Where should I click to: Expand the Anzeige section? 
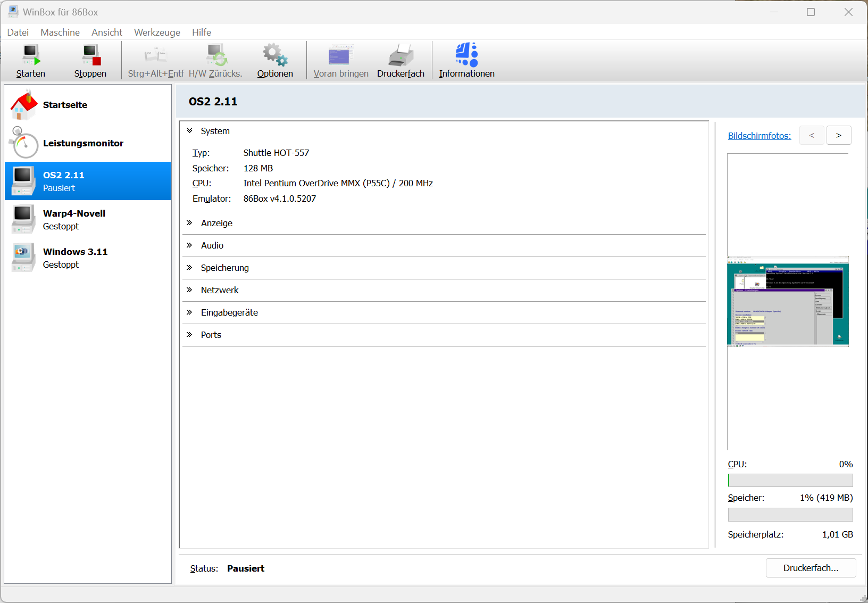point(189,222)
